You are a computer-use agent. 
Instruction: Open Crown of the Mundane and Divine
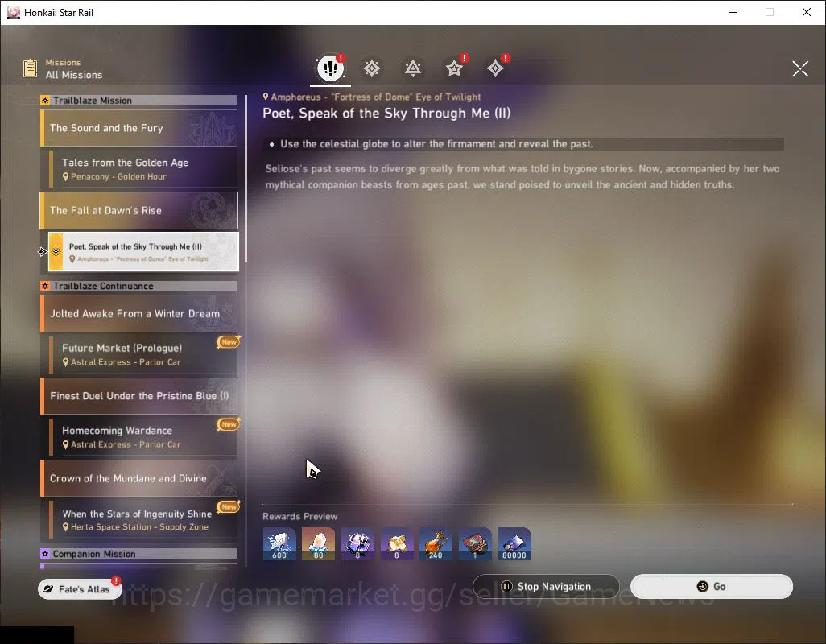click(x=139, y=479)
